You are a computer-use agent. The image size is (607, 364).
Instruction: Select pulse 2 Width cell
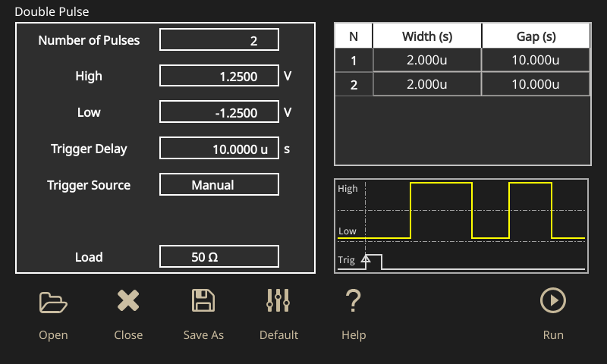tap(427, 85)
